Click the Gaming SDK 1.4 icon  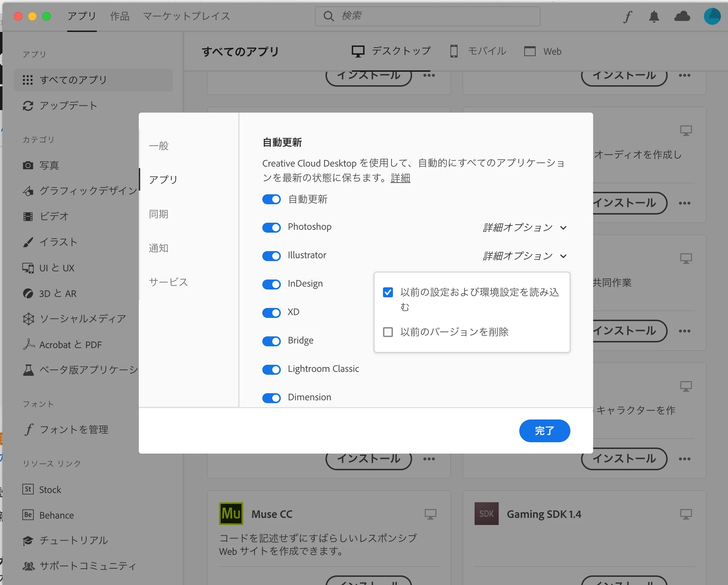click(486, 514)
